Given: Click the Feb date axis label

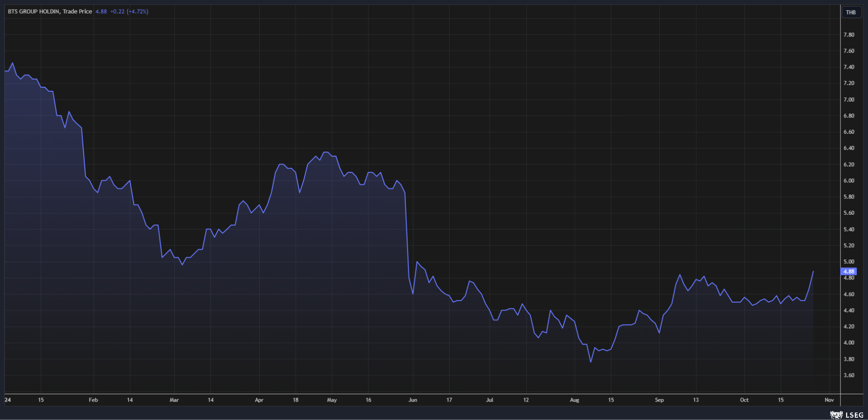Looking at the screenshot, I should click(x=93, y=400).
